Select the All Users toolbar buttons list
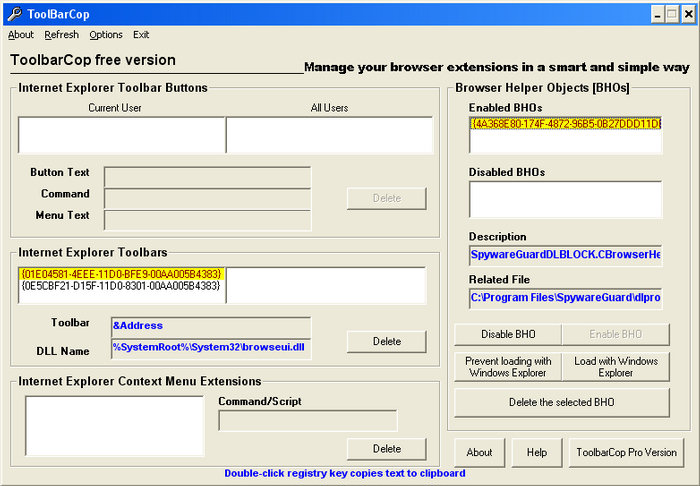Viewport: 700px width, 486px height. [x=329, y=135]
